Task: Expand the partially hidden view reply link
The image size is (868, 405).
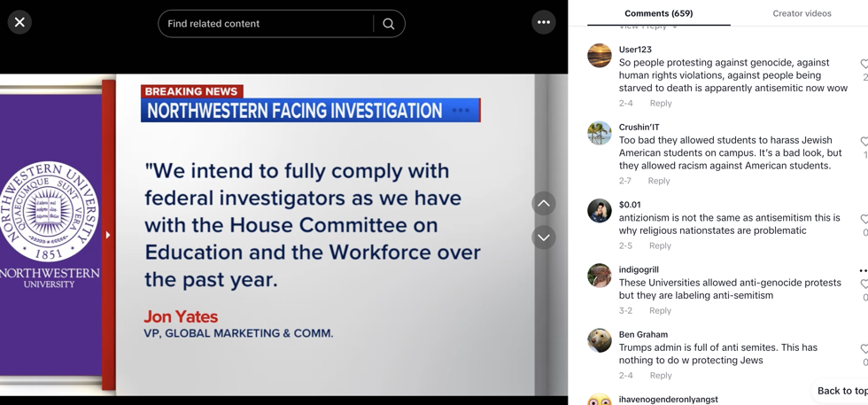Action: tap(648, 27)
